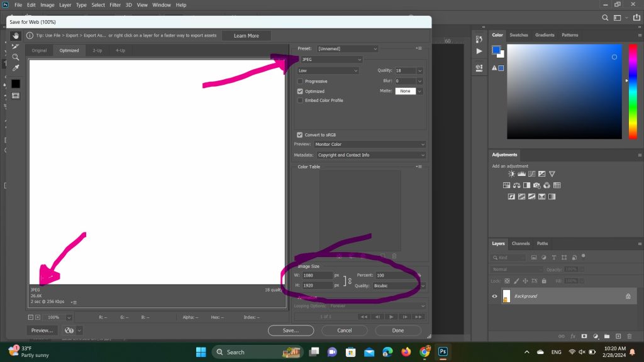Open the JPEG file format dropdown
Image resolution: width=644 pixels, height=362 pixels.
[x=330, y=60]
